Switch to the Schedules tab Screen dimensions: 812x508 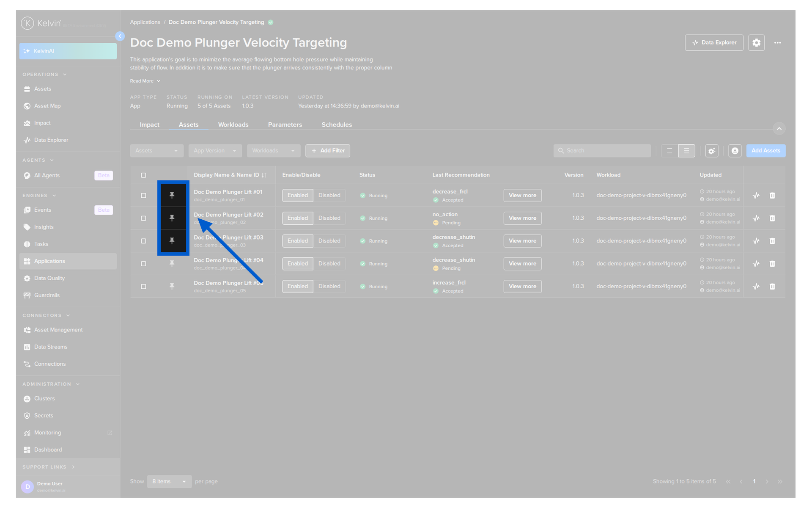pyautogui.click(x=337, y=125)
